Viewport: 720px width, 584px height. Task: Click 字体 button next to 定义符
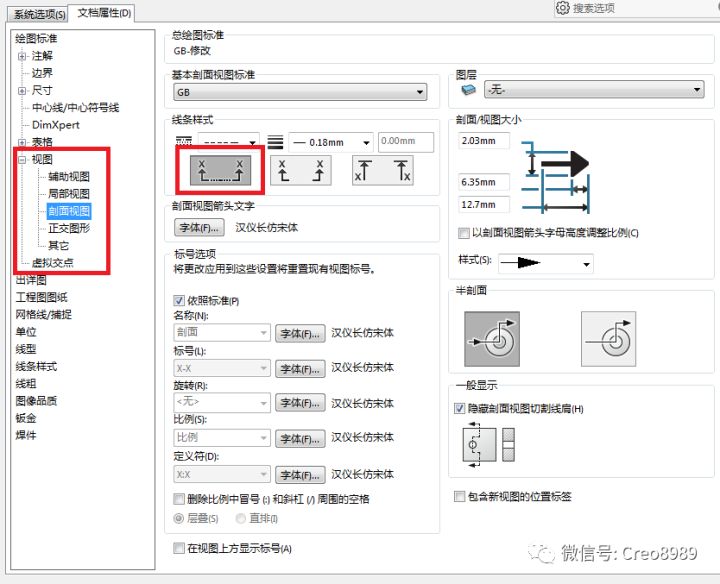[300, 475]
